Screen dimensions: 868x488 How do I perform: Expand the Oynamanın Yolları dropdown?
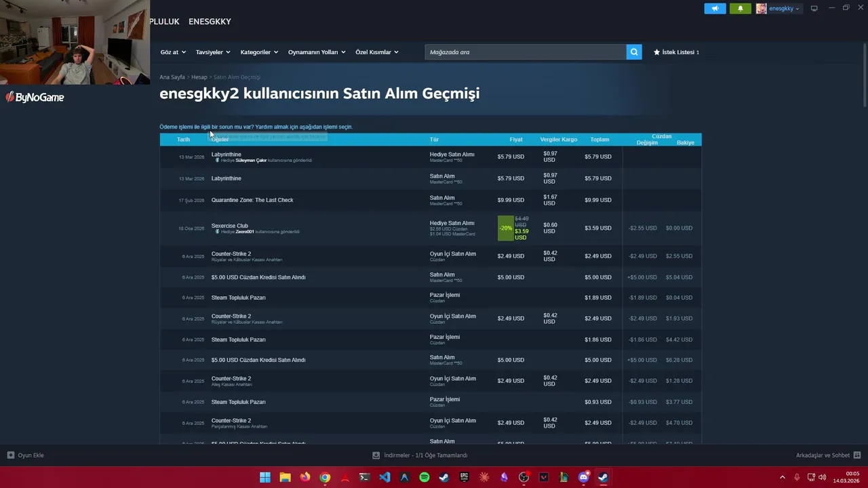point(317,52)
